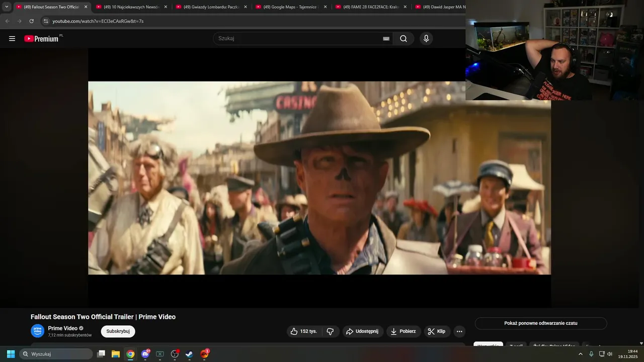
Task: Open on-screen keyboard in search box
Action: 386,39
